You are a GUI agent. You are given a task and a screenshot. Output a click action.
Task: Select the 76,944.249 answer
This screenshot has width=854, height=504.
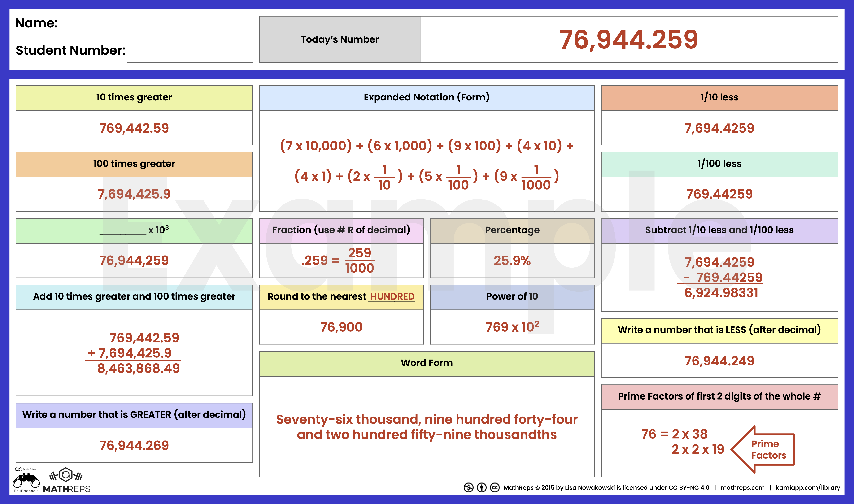[x=719, y=361]
